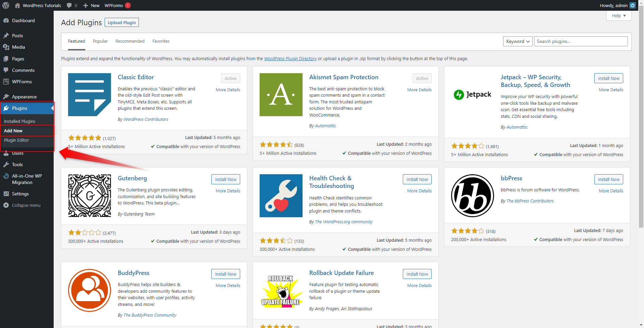Install Health Check & Troubleshooting plugin
Screen dimensions: 644x328
(x=417, y=179)
